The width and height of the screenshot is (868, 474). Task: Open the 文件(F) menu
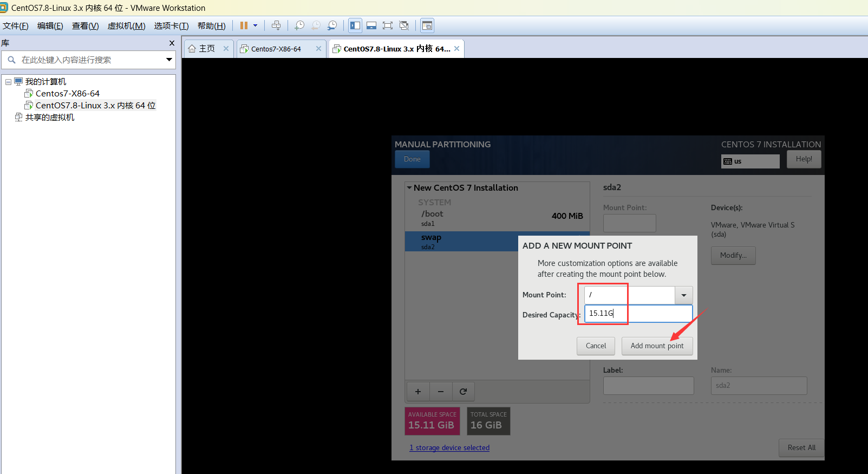coord(16,26)
